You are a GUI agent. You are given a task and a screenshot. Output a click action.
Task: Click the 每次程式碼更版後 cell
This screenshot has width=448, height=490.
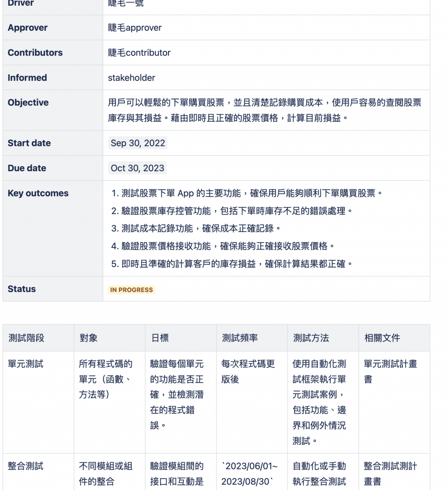pyautogui.click(x=252, y=402)
